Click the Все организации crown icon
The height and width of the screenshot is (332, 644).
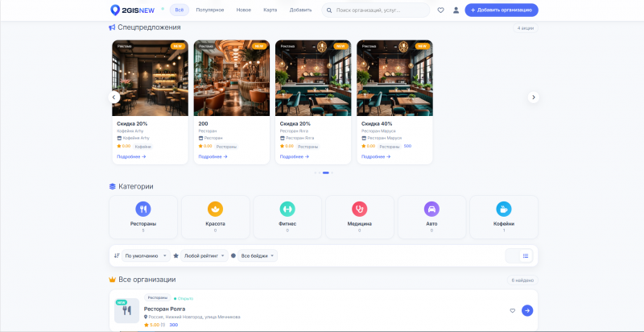112,280
